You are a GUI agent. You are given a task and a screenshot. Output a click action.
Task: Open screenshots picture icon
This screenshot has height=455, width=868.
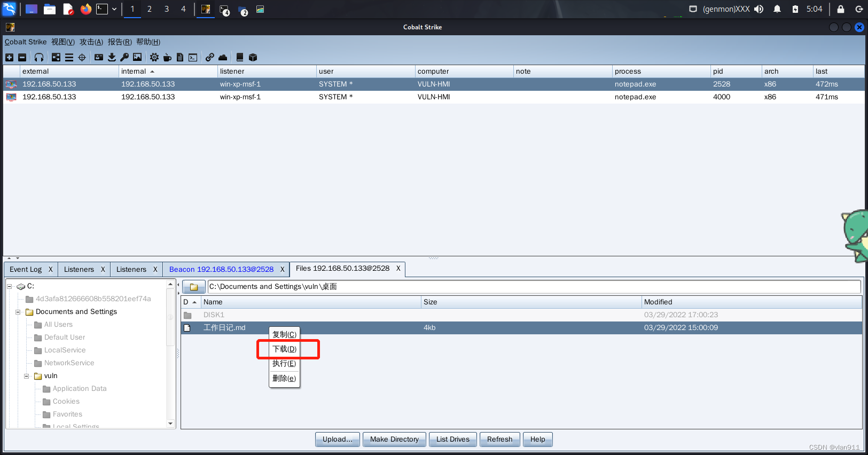coord(137,57)
